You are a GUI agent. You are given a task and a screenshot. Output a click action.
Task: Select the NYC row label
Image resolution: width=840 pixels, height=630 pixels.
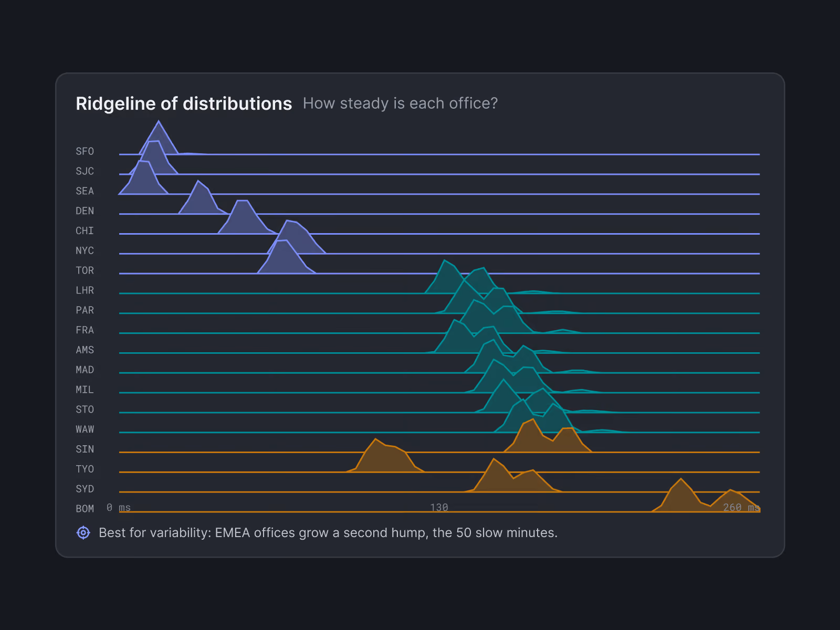tap(85, 250)
